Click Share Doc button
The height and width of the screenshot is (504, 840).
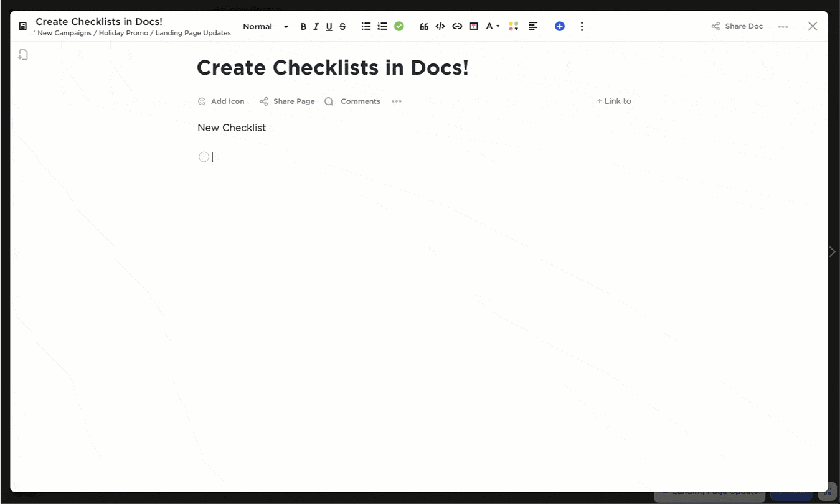coord(737,26)
